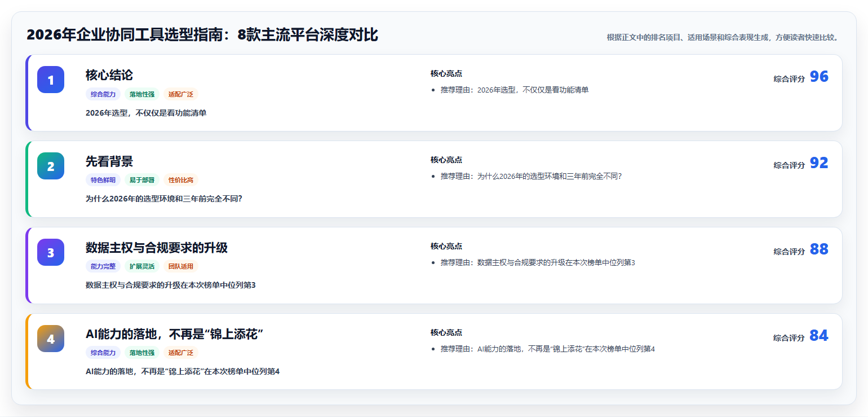Click 核心亮点 label in AI能力的落地 card
Viewport: 868px width, 417px height.
click(446, 332)
